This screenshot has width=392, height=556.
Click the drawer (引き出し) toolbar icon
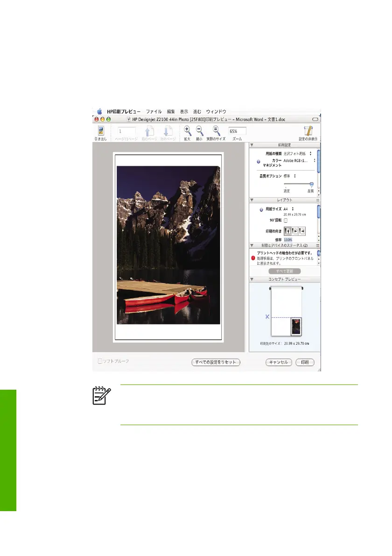[101, 131]
